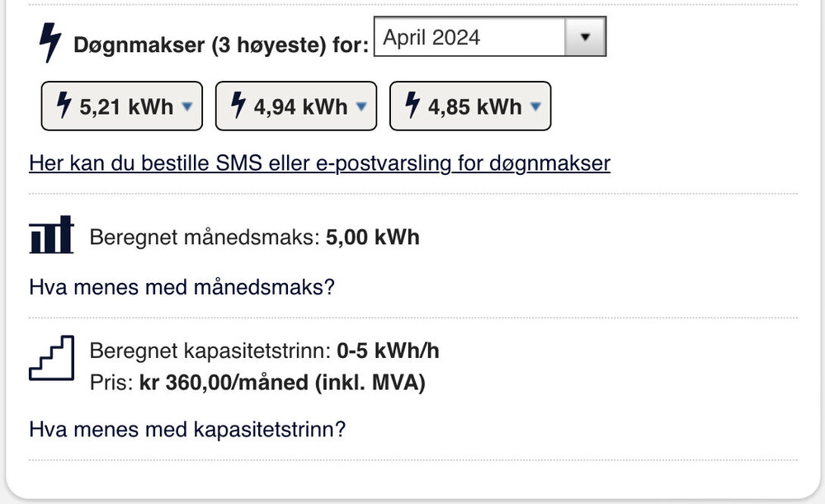Click lightning icon in 4,85 kWh button
This screenshot has height=504, width=825.
click(412, 106)
